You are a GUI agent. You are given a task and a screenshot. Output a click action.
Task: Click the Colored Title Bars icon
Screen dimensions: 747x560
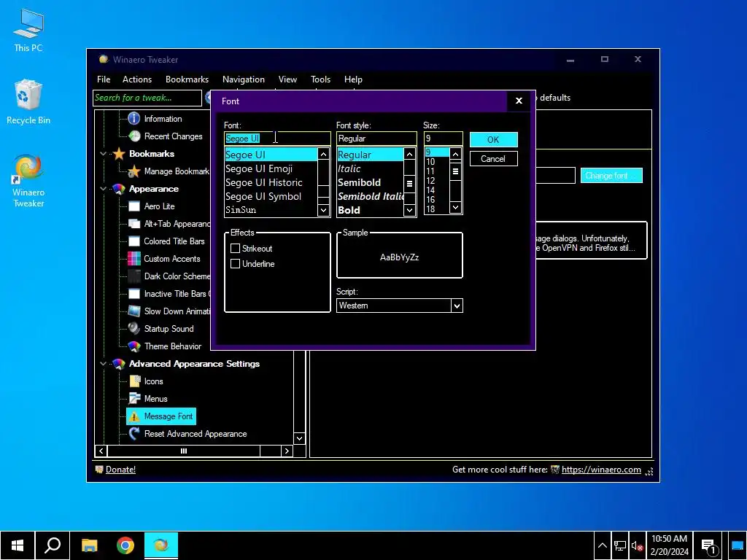(x=134, y=241)
